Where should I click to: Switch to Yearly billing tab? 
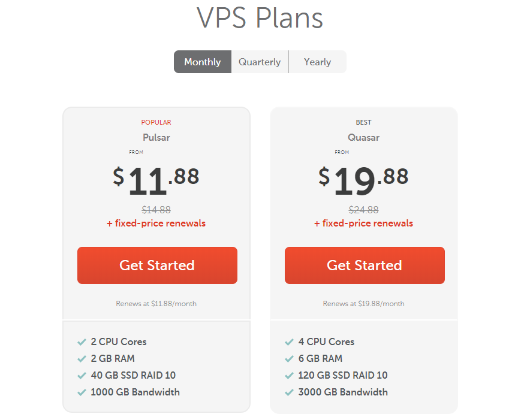click(318, 62)
